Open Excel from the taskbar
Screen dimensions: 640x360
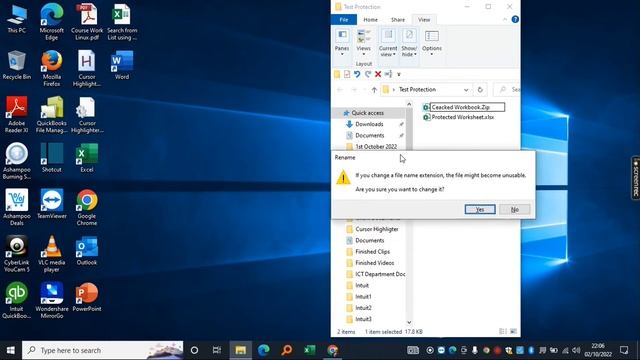click(x=310, y=350)
